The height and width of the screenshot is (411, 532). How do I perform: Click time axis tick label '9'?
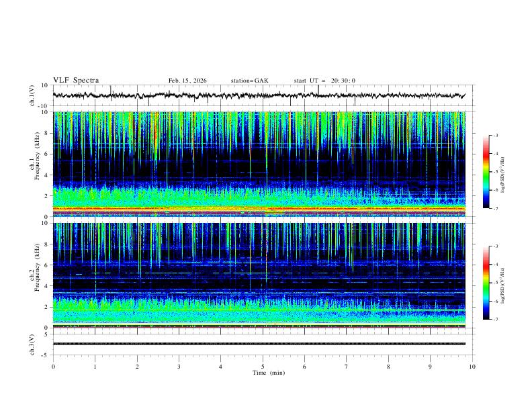pos(430,367)
